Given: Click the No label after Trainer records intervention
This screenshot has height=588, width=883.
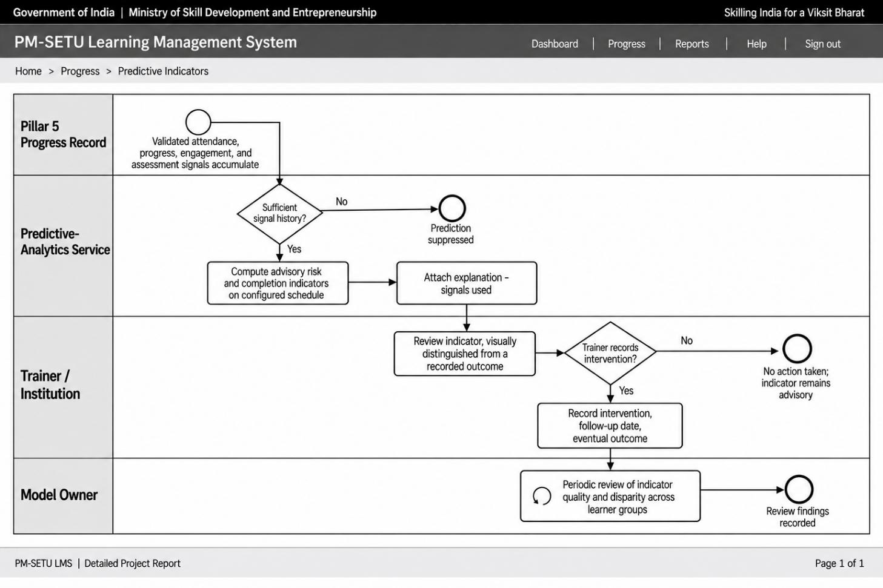Looking at the screenshot, I should click(687, 341).
